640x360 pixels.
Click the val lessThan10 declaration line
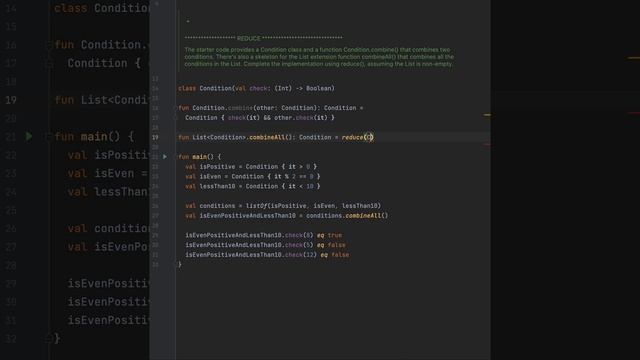point(253,186)
